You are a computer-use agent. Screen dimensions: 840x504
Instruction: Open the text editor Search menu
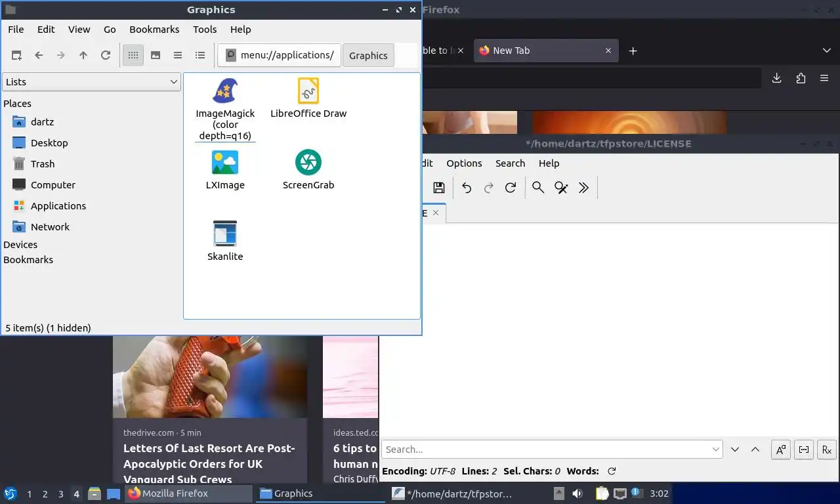point(510,163)
